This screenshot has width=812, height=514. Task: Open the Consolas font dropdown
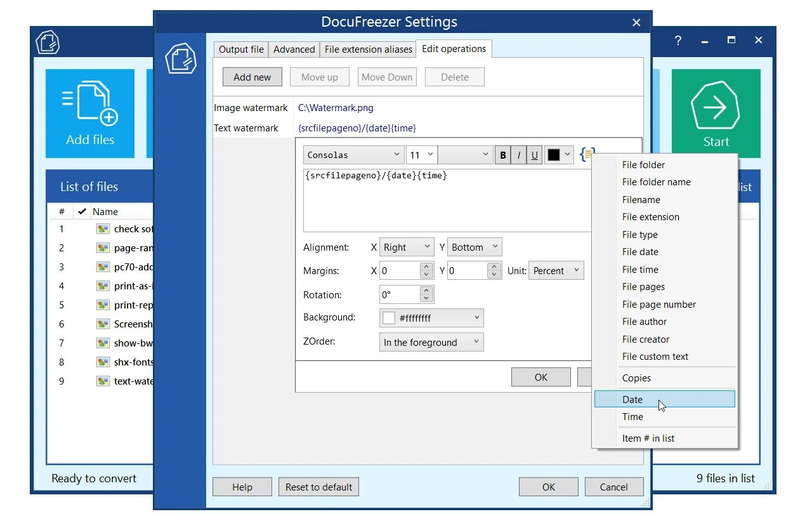(353, 155)
